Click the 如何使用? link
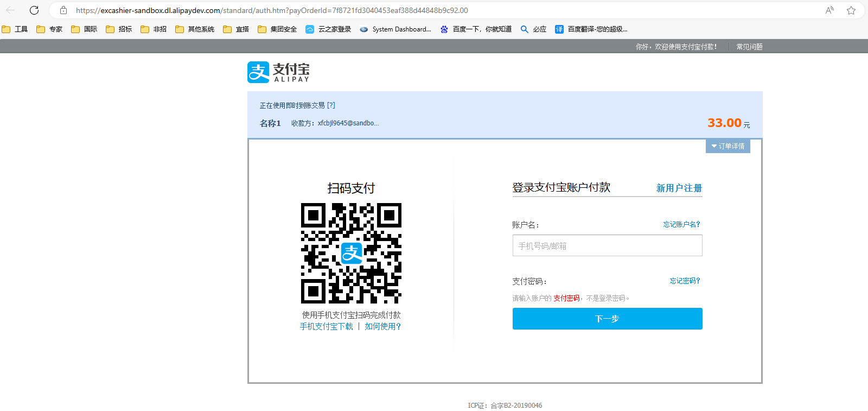The width and height of the screenshot is (868, 411). pos(383,326)
